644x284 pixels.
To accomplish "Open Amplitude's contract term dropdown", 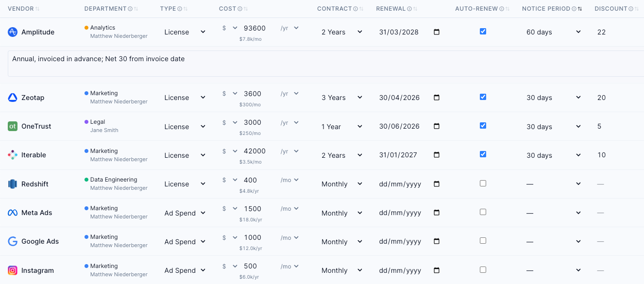I will (341, 32).
